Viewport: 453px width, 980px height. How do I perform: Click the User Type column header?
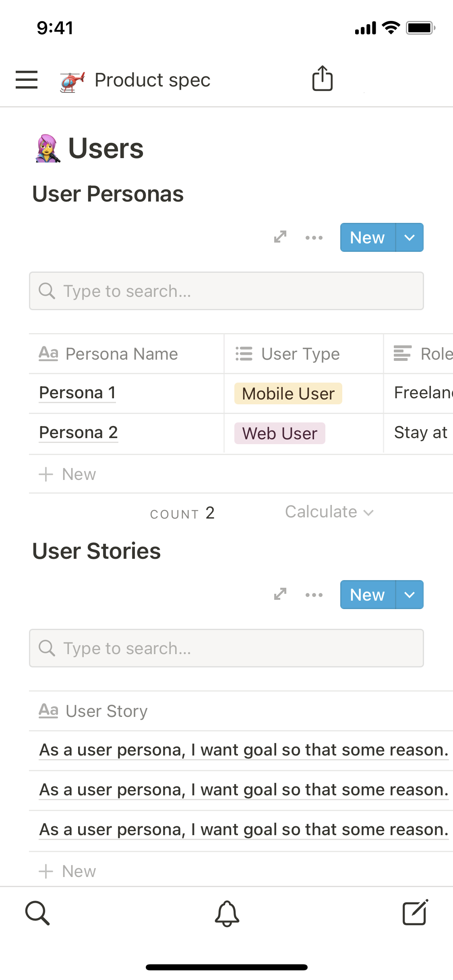point(300,354)
